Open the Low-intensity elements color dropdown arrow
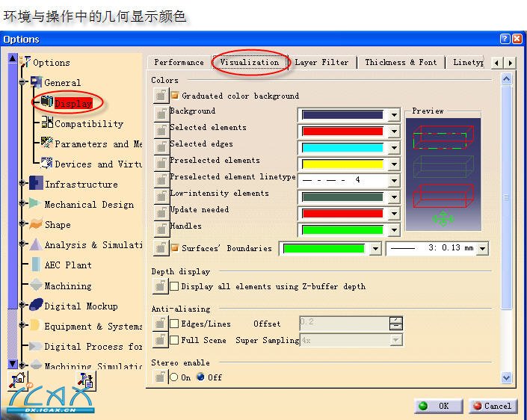The width and height of the screenshot is (527, 420). tap(394, 197)
